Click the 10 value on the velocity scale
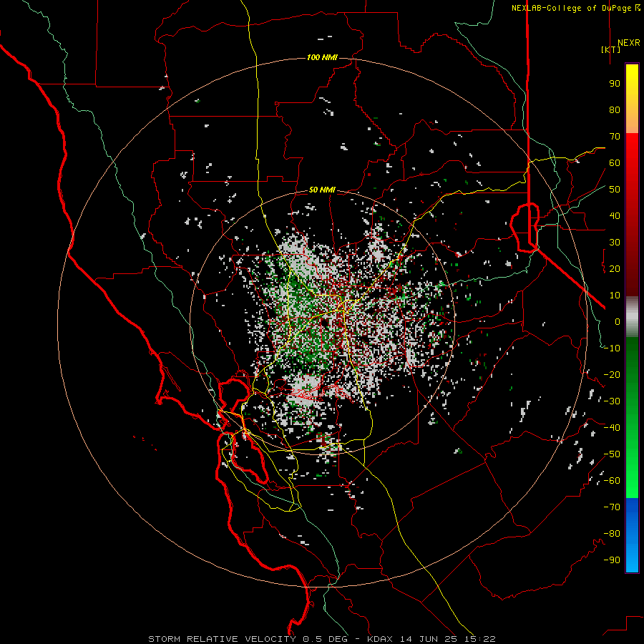Screen dimensions: 644x644 click(615, 296)
